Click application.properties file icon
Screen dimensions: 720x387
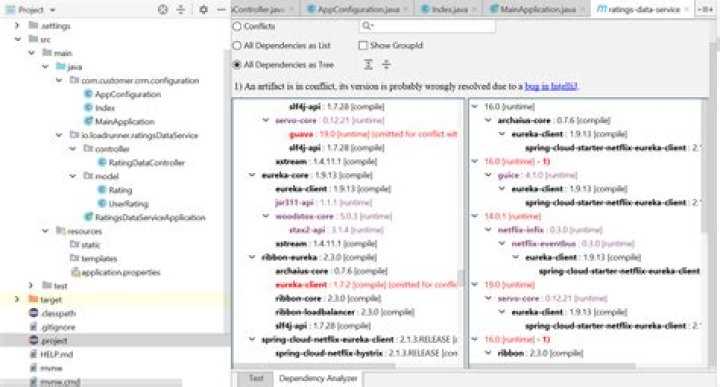click(75, 272)
